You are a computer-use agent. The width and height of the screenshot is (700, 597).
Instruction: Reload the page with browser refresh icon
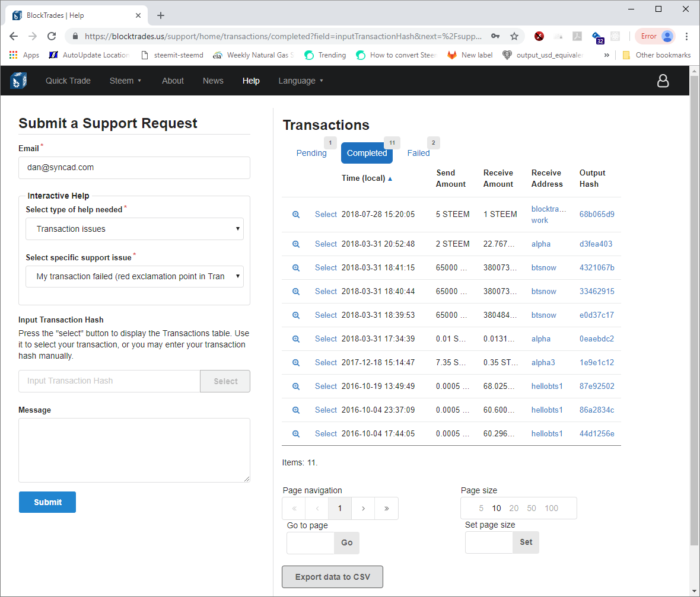(52, 36)
